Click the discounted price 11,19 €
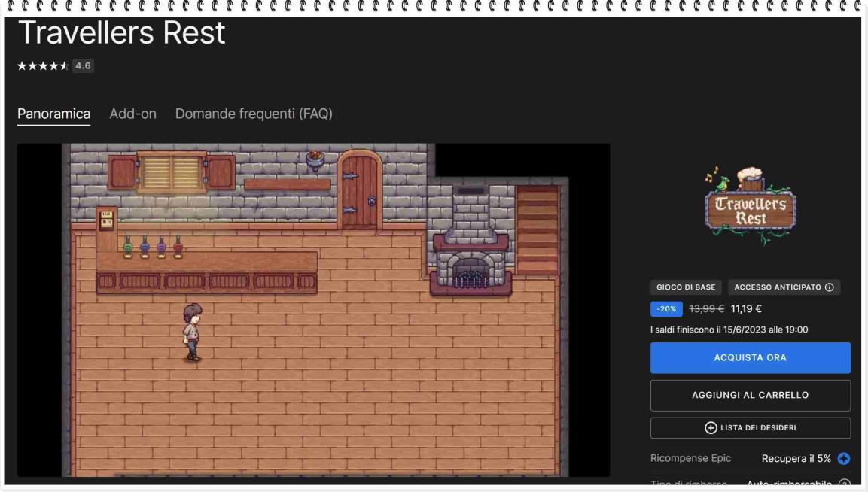This screenshot has height=492, width=868. [746, 309]
